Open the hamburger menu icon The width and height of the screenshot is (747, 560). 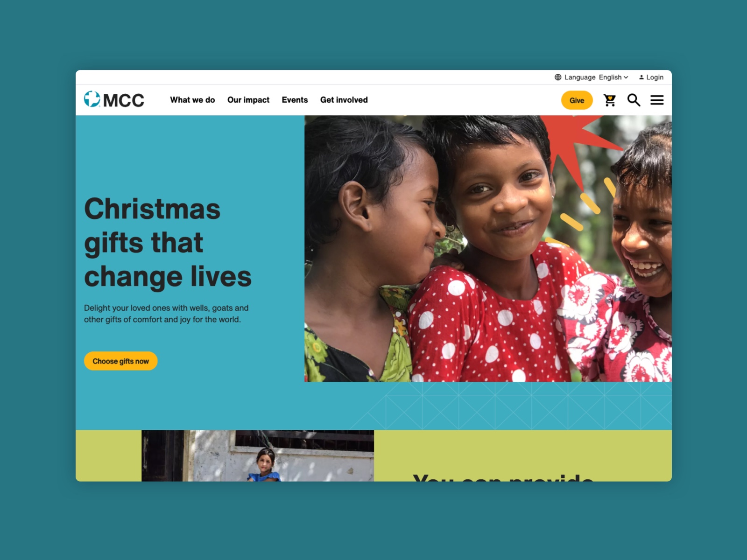(657, 100)
